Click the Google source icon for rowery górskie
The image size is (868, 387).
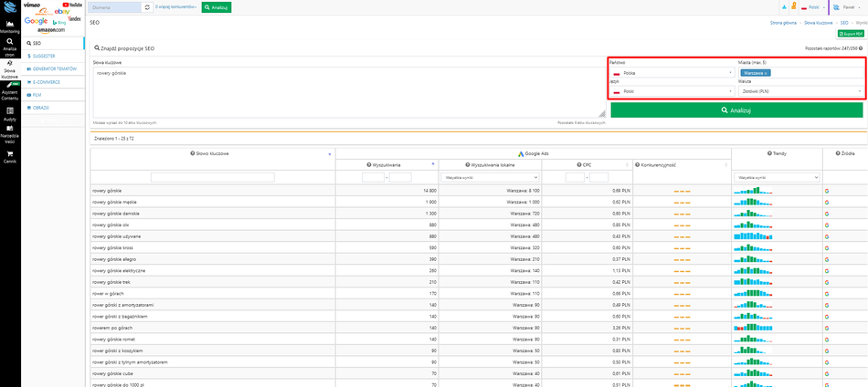[x=827, y=190]
